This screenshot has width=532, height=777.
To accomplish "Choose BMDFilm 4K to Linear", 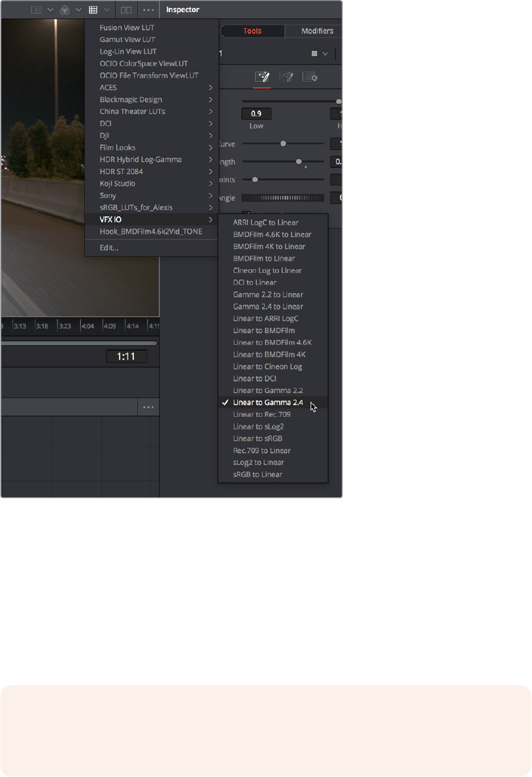I will (273, 246).
